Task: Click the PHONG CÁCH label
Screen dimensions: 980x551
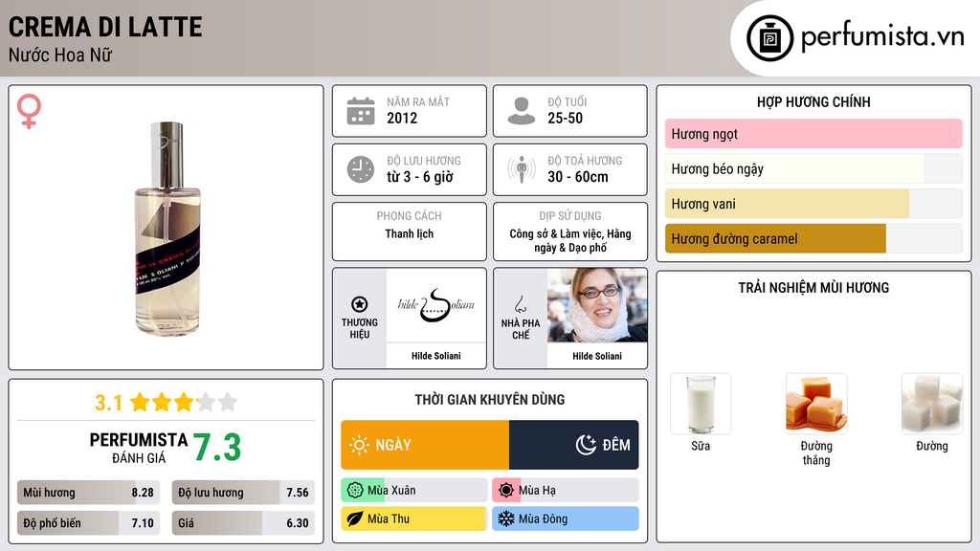Action: 410,215
